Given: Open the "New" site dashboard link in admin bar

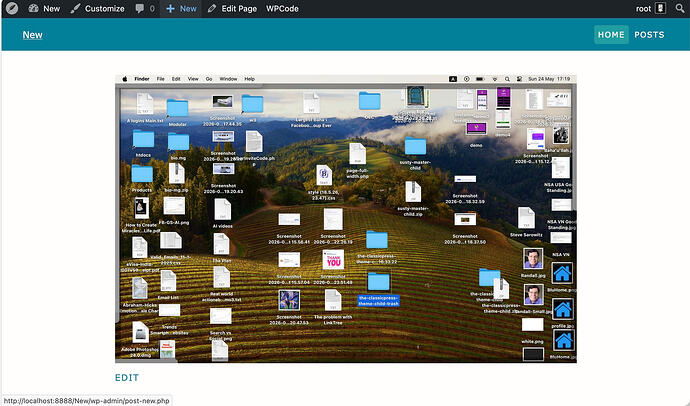Looking at the screenshot, I should [x=44, y=8].
